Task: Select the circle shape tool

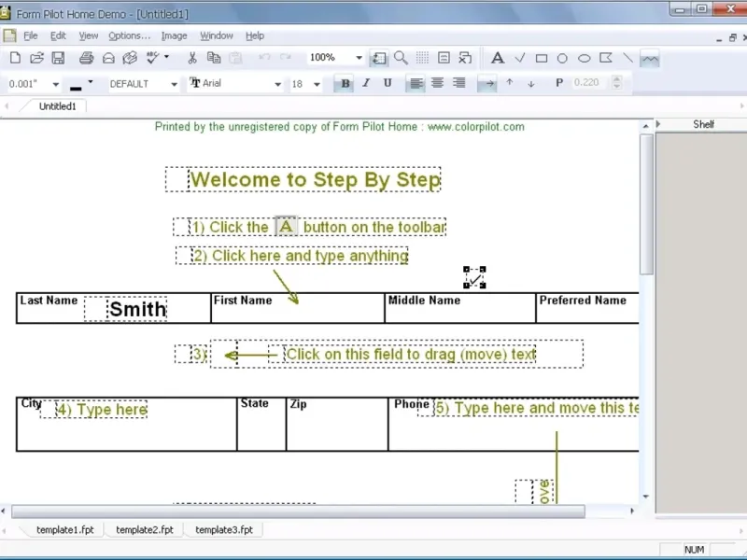Action: click(x=562, y=59)
